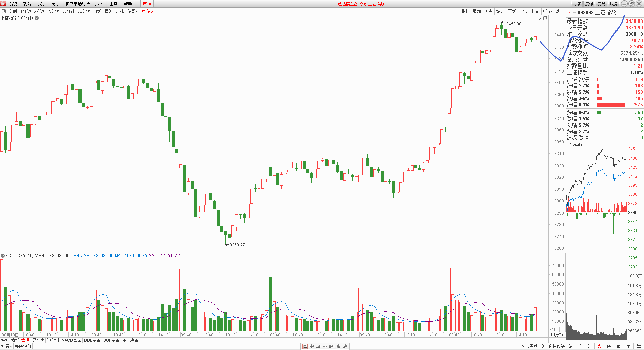Expand the VOL-TDX indicator dropdown arrow

(x=3, y=256)
